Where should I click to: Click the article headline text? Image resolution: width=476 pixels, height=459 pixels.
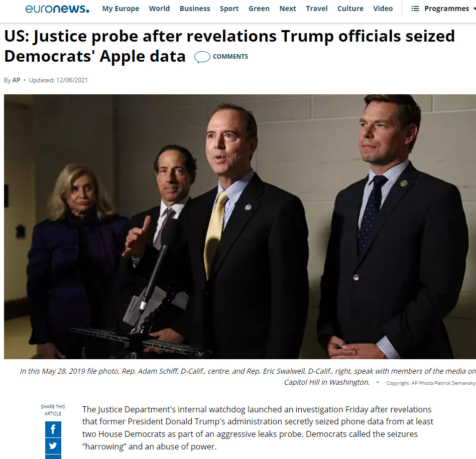click(229, 46)
